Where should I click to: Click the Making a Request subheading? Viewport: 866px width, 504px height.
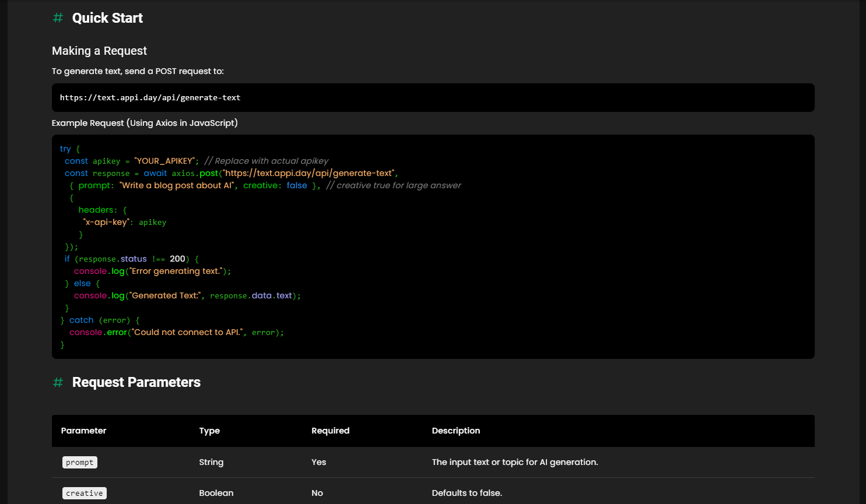pyautogui.click(x=99, y=51)
